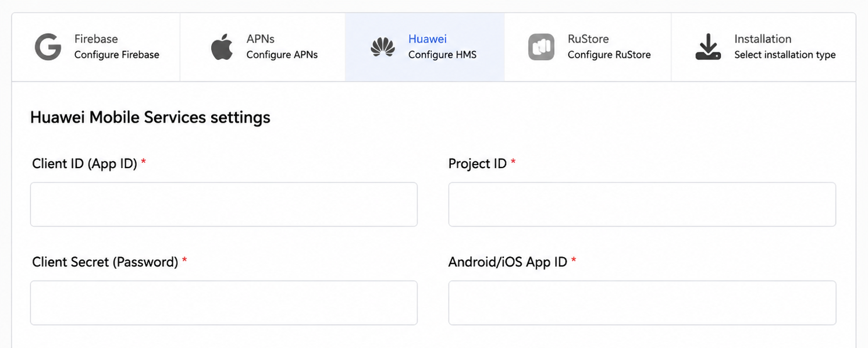Image resolution: width=868 pixels, height=348 pixels.
Task: Click the Google G Firebase icon
Action: pyautogui.click(x=48, y=47)
